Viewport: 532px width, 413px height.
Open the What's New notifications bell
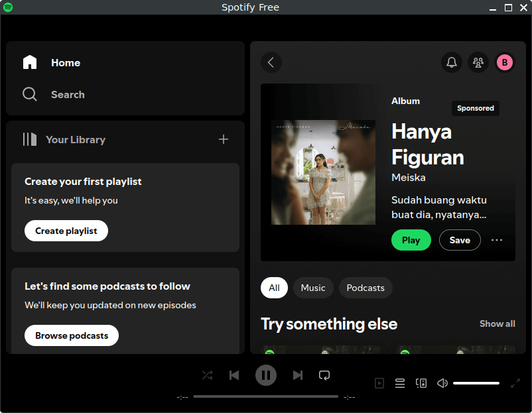(451, 62)
